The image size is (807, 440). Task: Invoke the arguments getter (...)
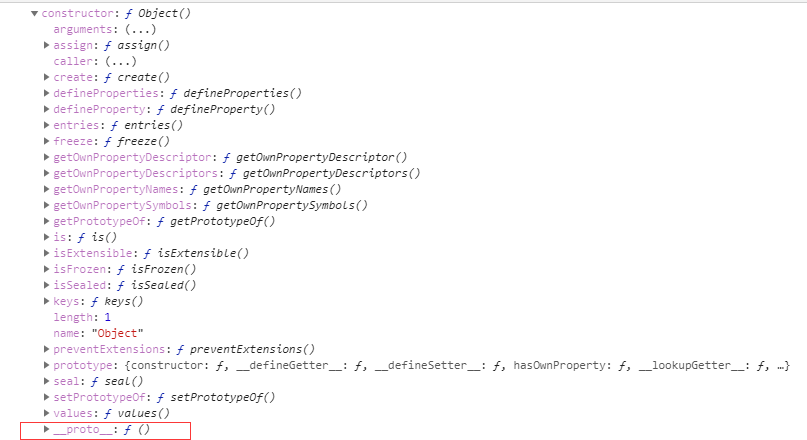[141, 29]
